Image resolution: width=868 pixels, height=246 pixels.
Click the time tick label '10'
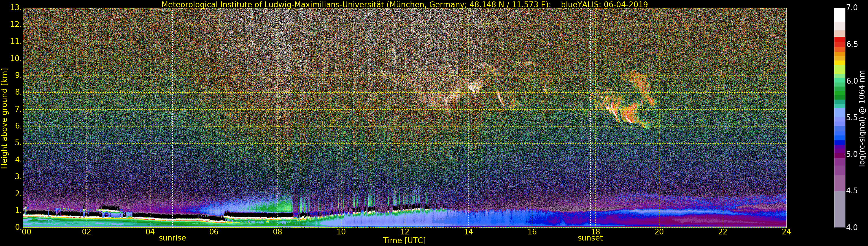tap(341, 232)
